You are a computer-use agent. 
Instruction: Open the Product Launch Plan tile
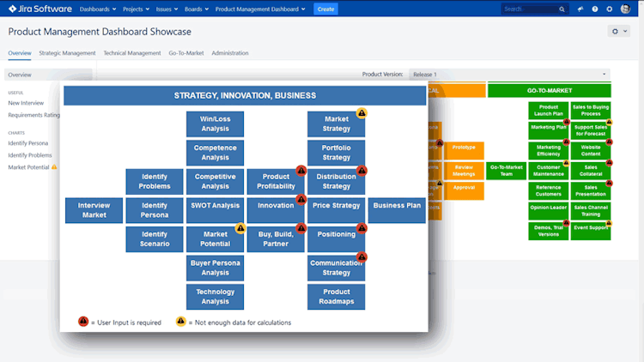[549, 111]
